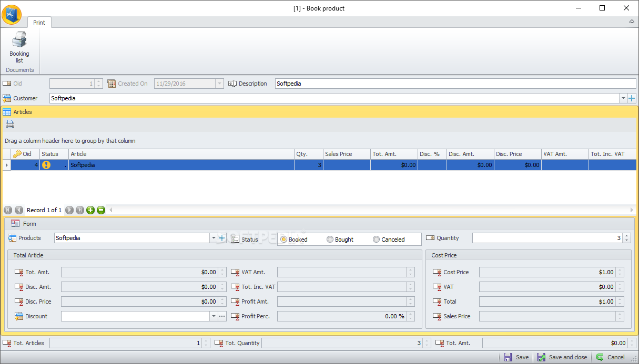This screenshot has height=364, width=639.
Task: Click the Save and close button
Action: (562, 357)
